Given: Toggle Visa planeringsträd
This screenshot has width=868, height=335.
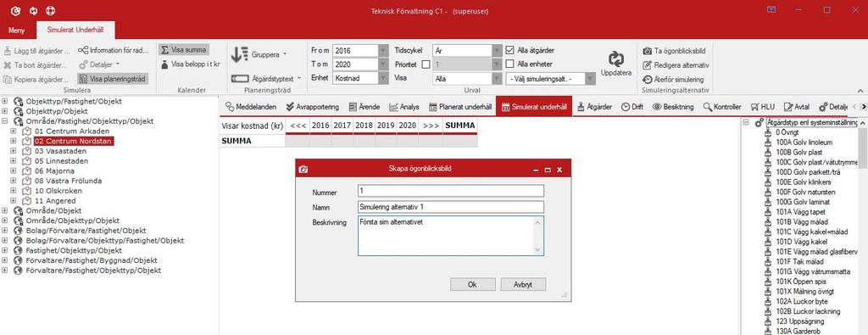Looking at the screenshot, I should (x=113, y=79).
